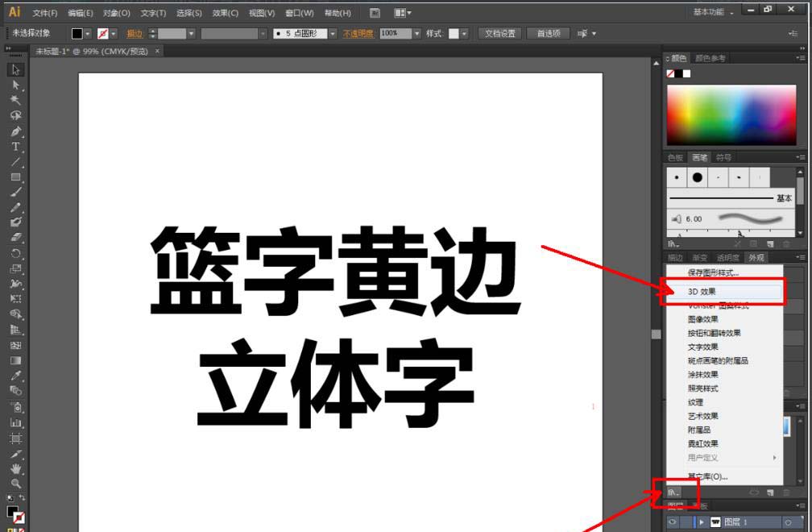812x532 pixels.
Task: Select the Blob Brush tool
Action: [x=15, y=222]
